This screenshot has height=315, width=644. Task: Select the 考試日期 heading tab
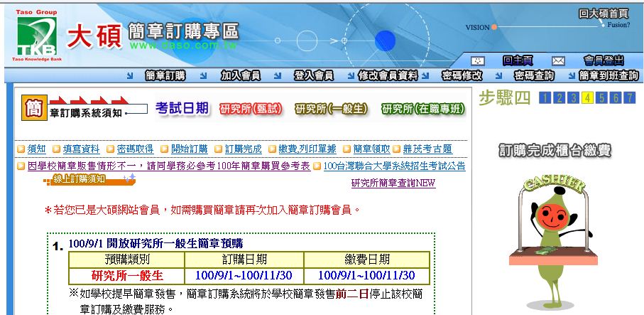click(182, 109)
